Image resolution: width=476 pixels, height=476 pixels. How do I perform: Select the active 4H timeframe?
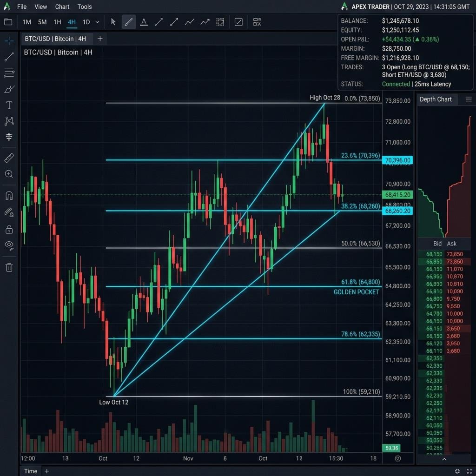pyautogui.click(x=72, y=22)
